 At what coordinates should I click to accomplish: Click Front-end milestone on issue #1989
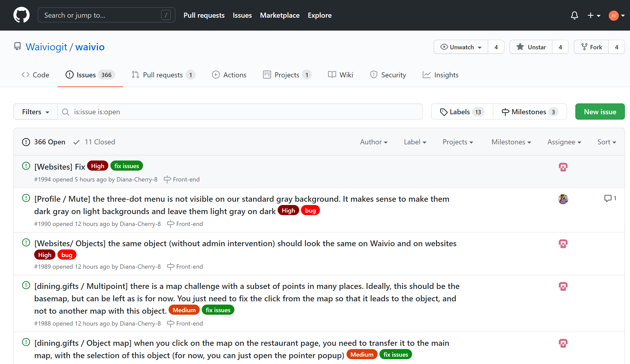(185, 267)
